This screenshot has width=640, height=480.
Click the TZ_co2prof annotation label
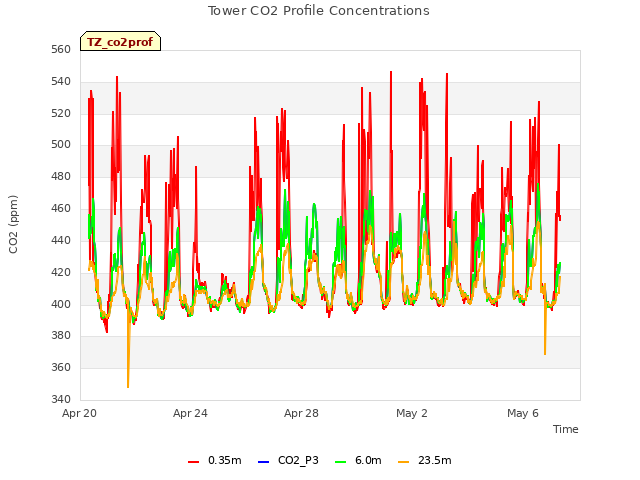tap(120, 41)
